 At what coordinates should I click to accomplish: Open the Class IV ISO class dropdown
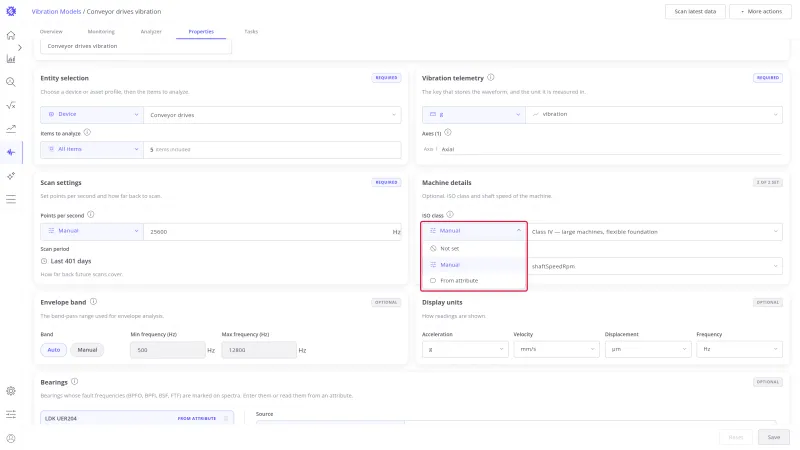[654, 232]
